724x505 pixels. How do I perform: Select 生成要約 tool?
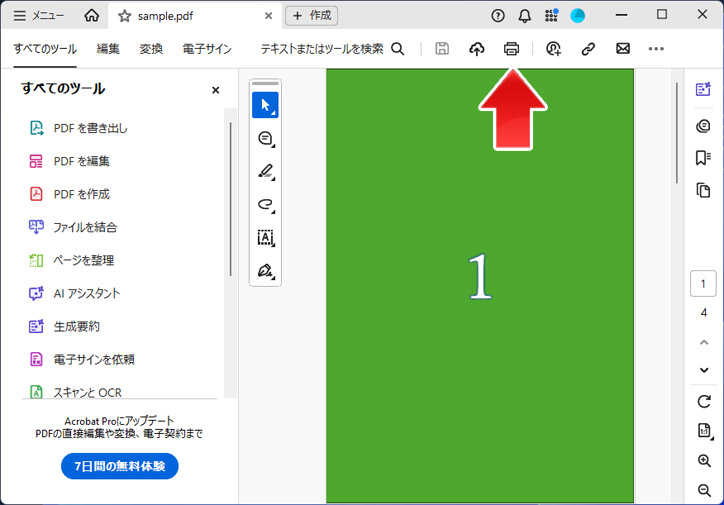64,326
